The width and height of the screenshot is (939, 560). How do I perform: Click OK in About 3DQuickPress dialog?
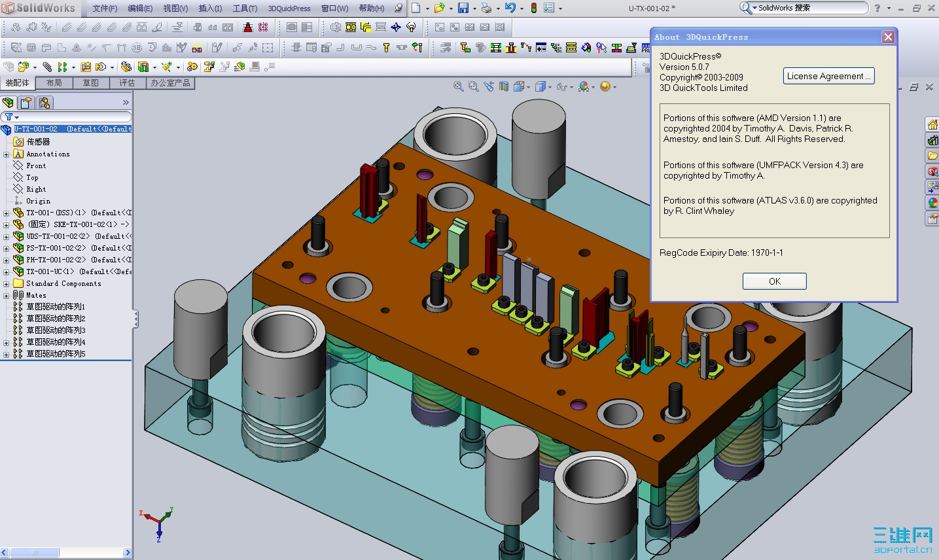775,281
